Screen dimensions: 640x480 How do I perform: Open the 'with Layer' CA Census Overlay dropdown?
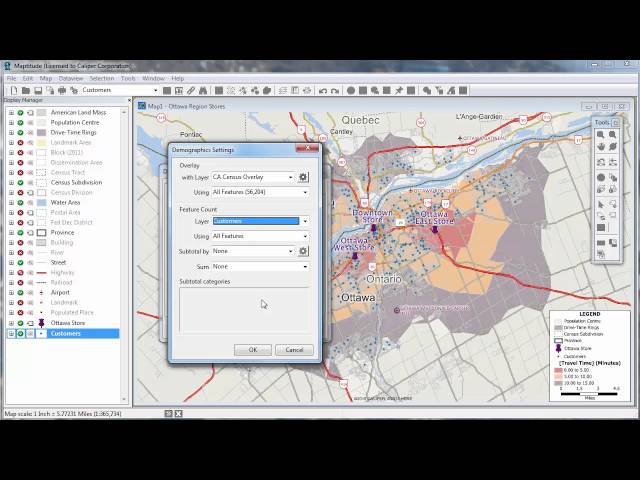[290, 177]
